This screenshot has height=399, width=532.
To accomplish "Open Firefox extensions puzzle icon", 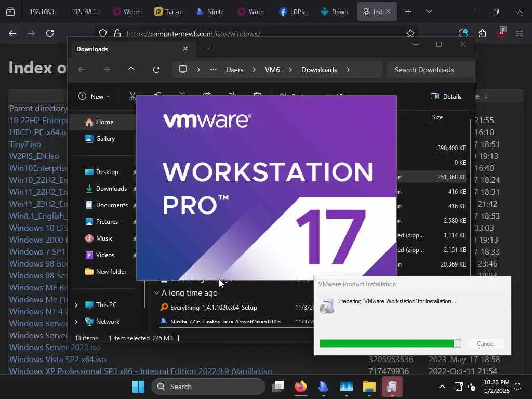I will click(x=482, y=33).
